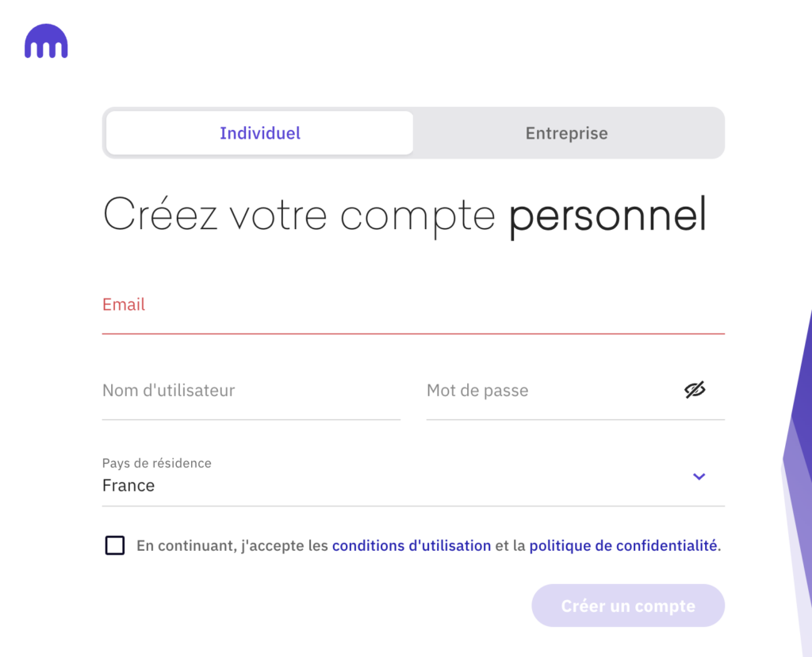Open the politique de confidentialité link
This screenshot has width=812, height=657.
[x=623, y=545]
